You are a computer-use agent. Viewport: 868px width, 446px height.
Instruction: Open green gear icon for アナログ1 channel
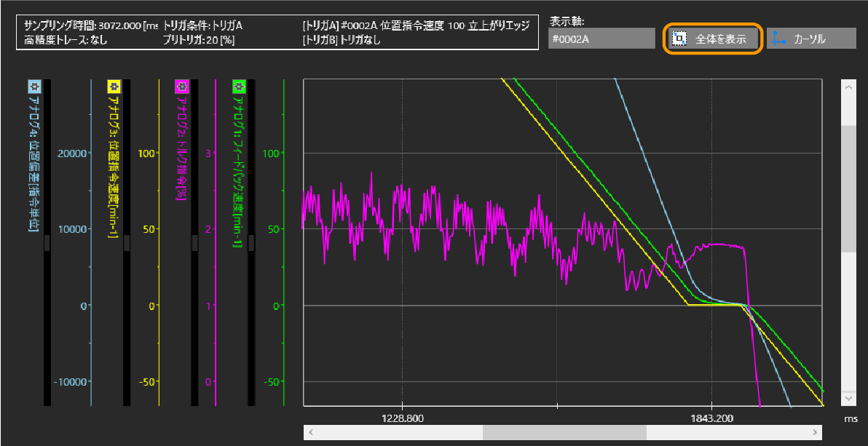click(x=238, y=86)
